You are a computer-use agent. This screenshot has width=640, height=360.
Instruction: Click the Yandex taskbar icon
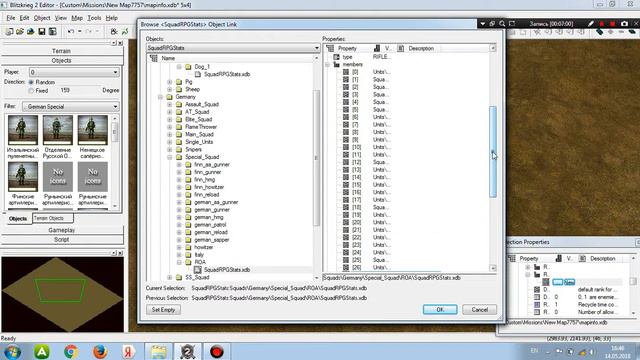coord(128,351)
